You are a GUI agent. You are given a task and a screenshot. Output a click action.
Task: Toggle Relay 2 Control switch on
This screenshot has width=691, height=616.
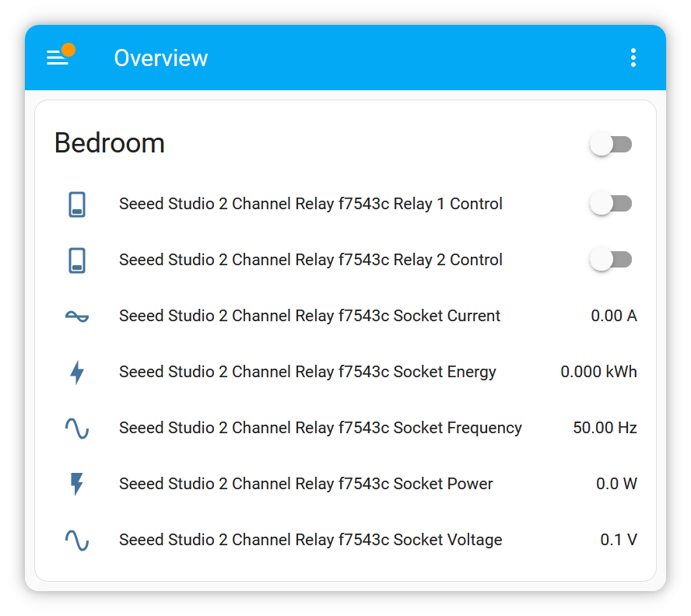point(611,260)
